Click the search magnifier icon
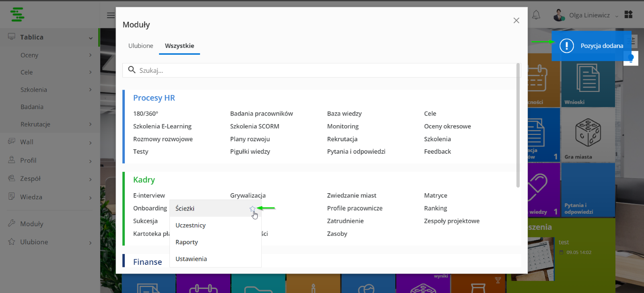644x293 pixels. click(x=132, y=70)
